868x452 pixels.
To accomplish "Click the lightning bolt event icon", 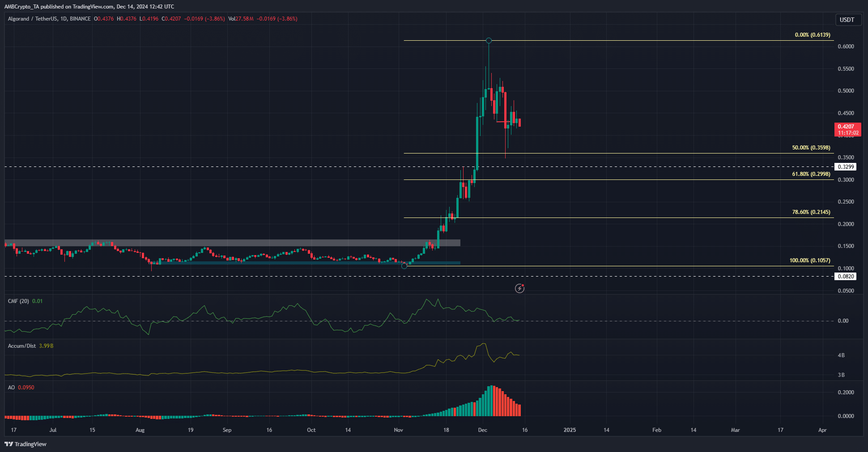I will (519, 289).
